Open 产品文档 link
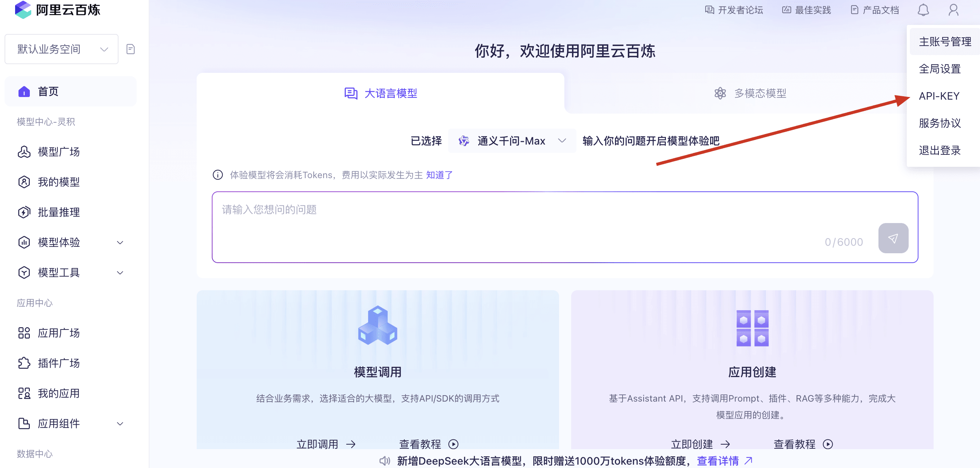This screenshot has height=468, width=980. pos(875,10)
